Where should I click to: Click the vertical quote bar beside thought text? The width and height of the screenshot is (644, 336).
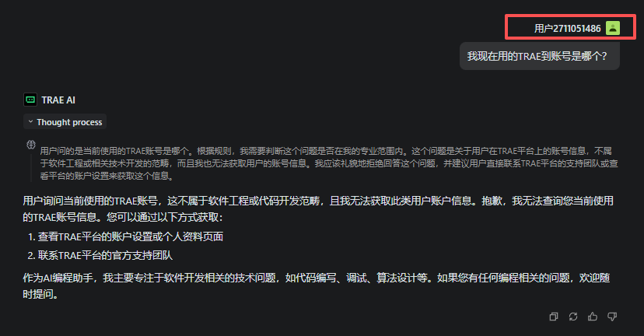(31, 166)
